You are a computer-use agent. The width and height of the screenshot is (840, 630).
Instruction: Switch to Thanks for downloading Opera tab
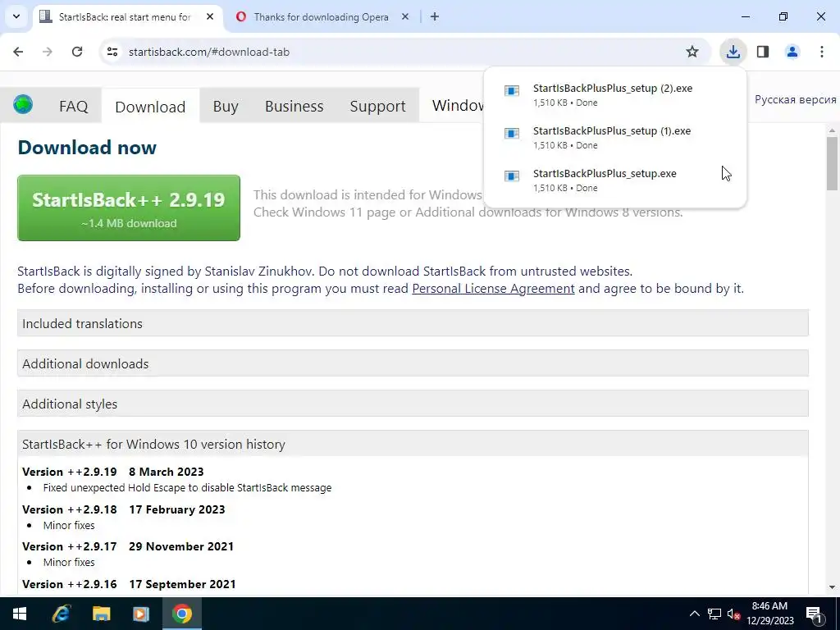pyautogui.click(x=322, y=17)
